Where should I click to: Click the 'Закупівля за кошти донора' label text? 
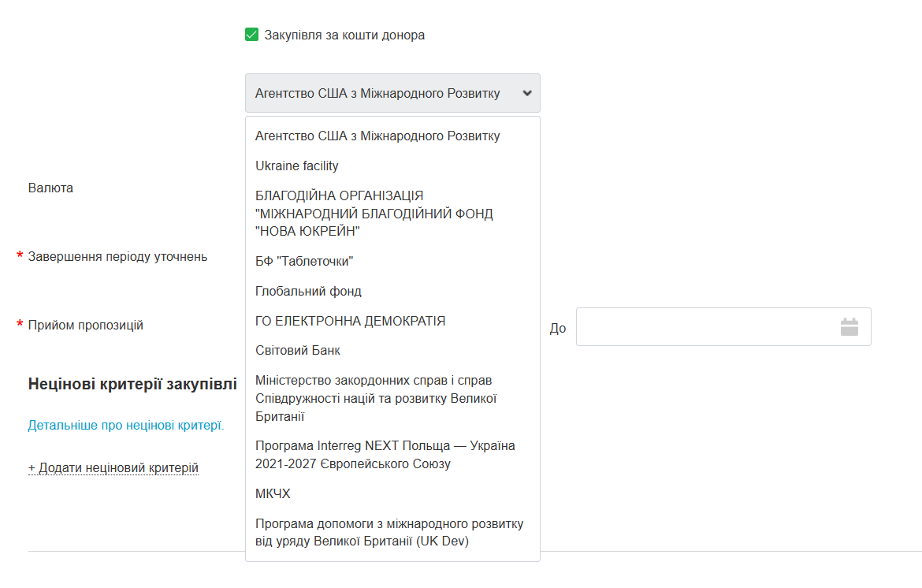point(344,35)
